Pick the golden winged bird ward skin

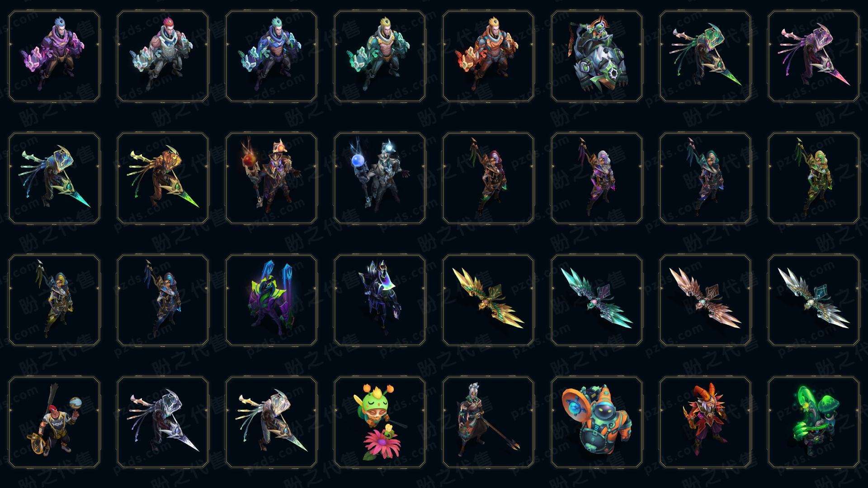(488, 300)
